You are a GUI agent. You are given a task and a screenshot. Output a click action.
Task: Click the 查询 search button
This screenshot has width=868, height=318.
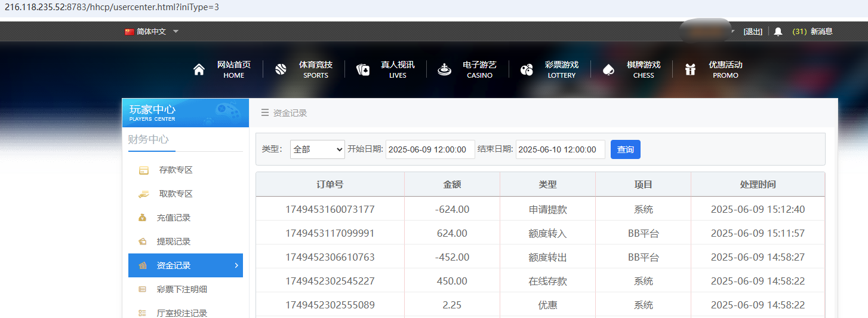(x=625, y=149)
